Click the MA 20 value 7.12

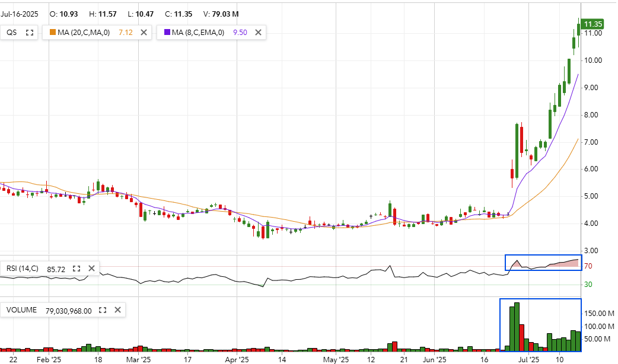[126, 33]
